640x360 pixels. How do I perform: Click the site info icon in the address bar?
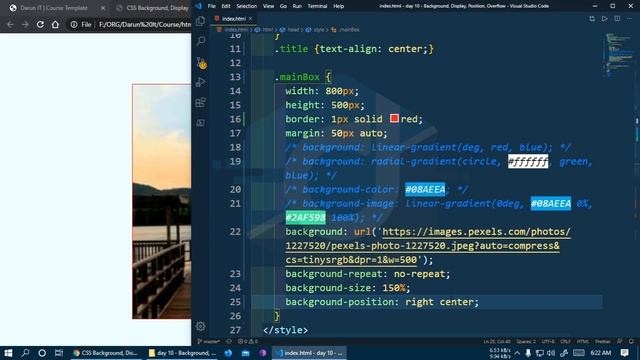click(74, 24)
